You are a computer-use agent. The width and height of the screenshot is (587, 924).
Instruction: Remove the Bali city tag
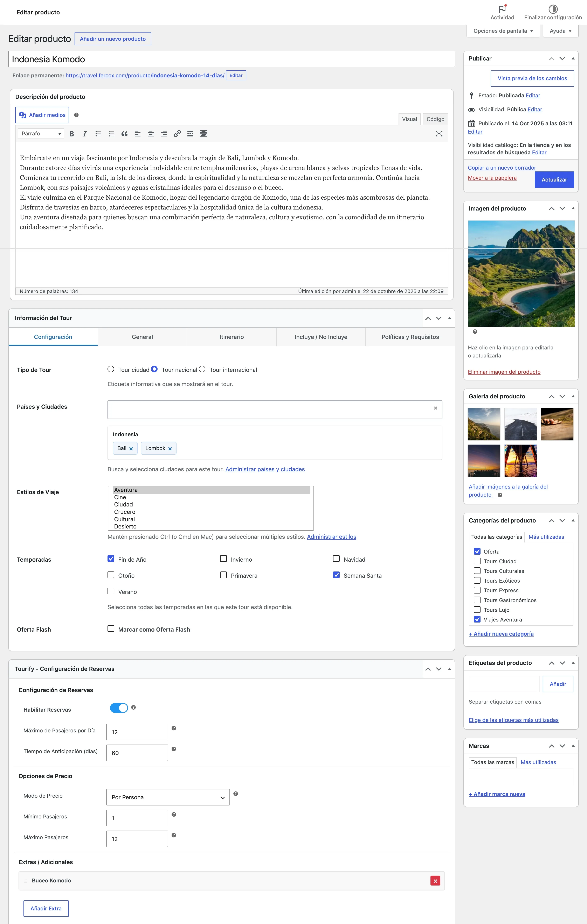[x=131, y=449]
